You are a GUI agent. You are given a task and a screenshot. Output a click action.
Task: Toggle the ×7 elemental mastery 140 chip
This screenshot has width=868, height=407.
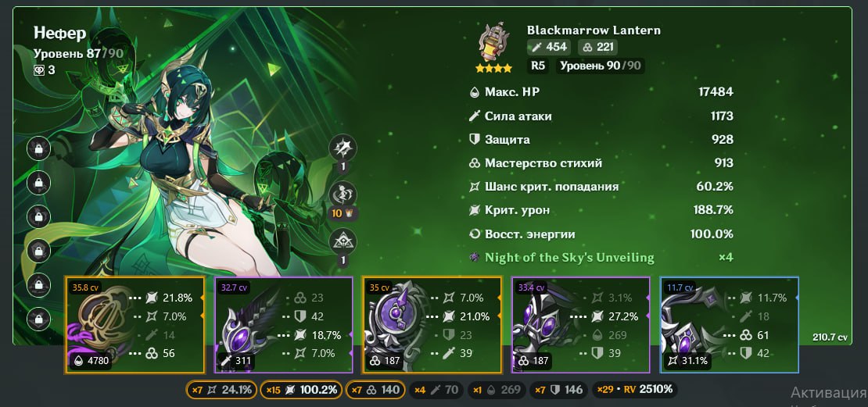[x=376, y=390]
